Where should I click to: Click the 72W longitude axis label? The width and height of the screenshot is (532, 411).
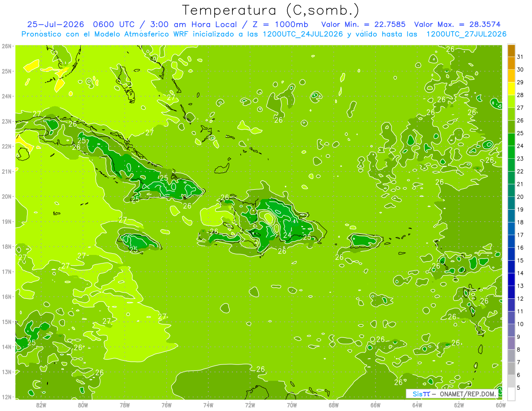click(x=250, y=405)
